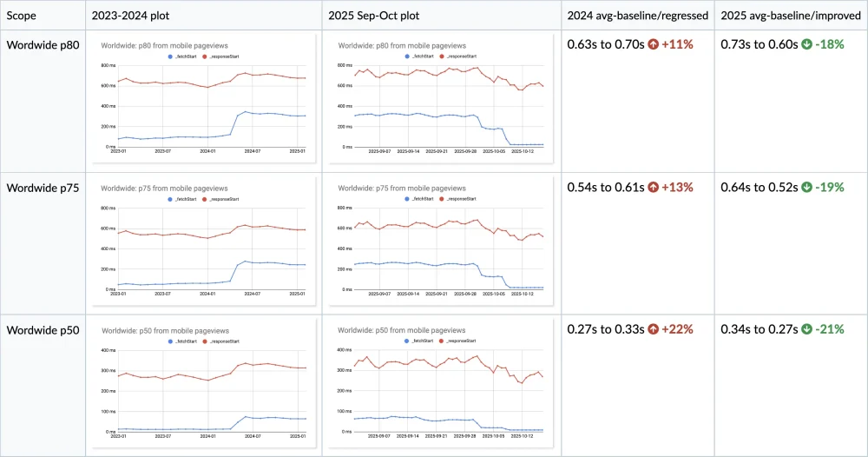Image resolution: width=868 pixels, height=457 pixels.
Task: Click the green down-arrow icon beside -19%
Action: pos(806,187)
